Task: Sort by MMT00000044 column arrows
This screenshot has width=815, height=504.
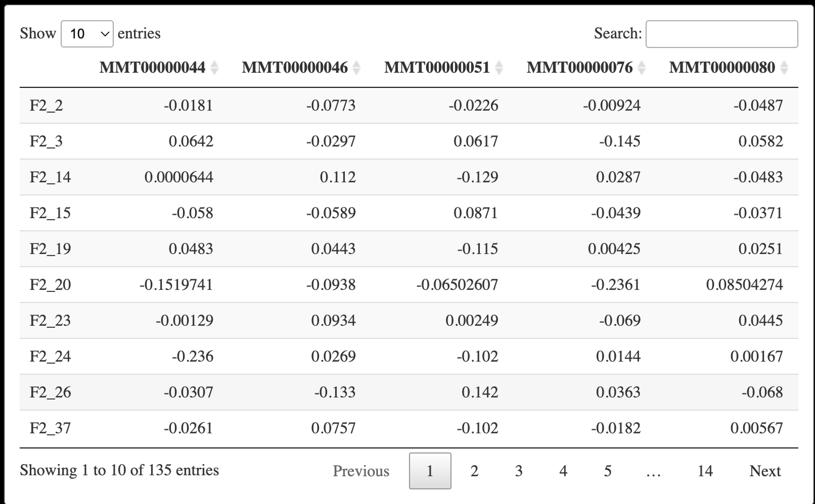Action: tap(214, 68)
